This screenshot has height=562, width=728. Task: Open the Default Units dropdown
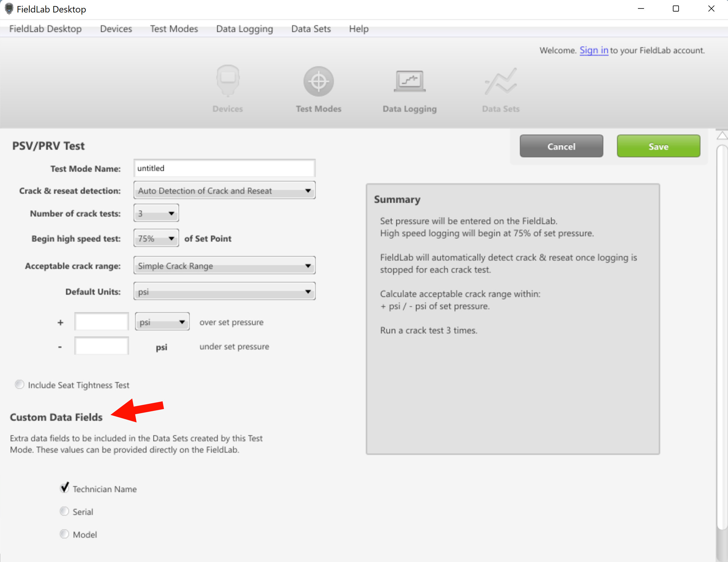[224, 292]
